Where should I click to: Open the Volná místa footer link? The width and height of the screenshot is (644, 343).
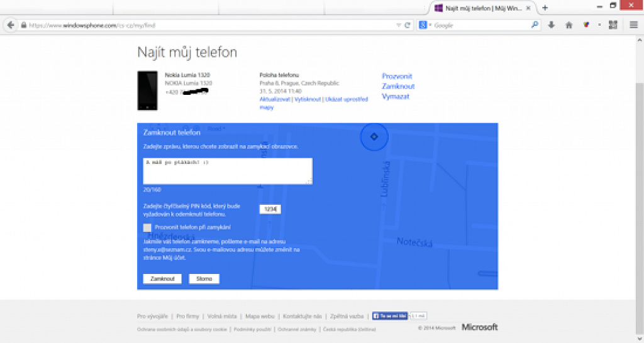(x=222, y=317)
